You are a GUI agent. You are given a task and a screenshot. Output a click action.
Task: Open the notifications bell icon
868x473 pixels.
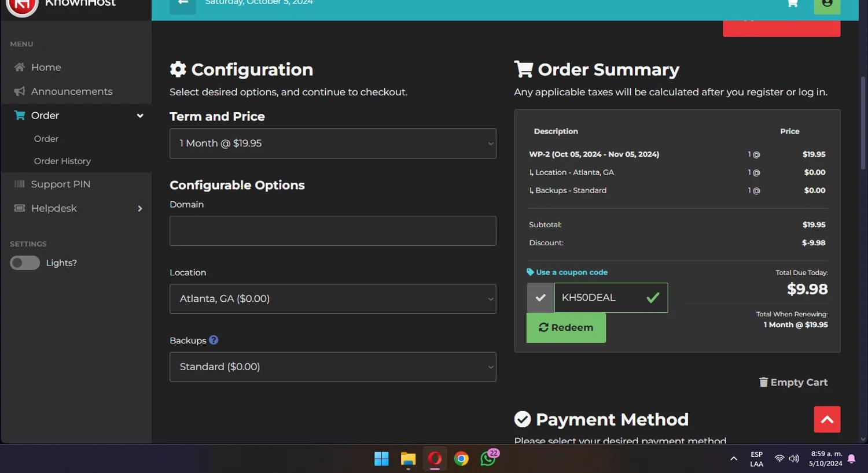coord(851,459)
